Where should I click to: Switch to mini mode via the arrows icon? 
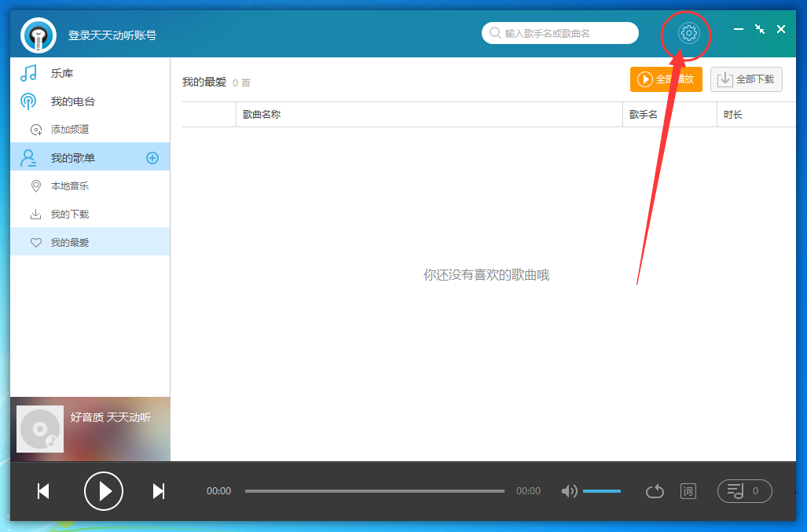click(x=759, y=29)
